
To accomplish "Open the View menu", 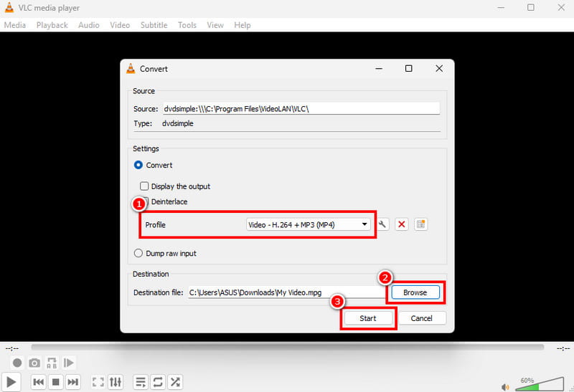I will [215, 25].
